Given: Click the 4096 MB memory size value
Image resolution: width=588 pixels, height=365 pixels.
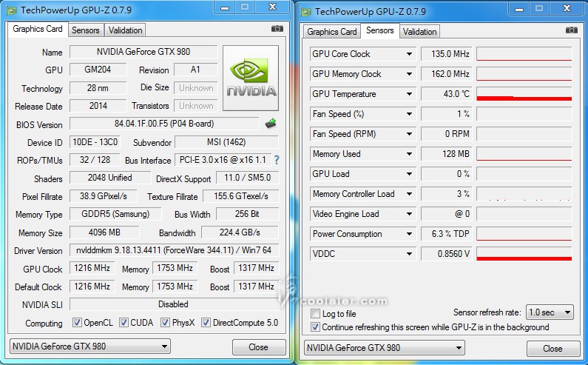Looking at the screenshot, I should pyautogui.click(x=104, y=232).
